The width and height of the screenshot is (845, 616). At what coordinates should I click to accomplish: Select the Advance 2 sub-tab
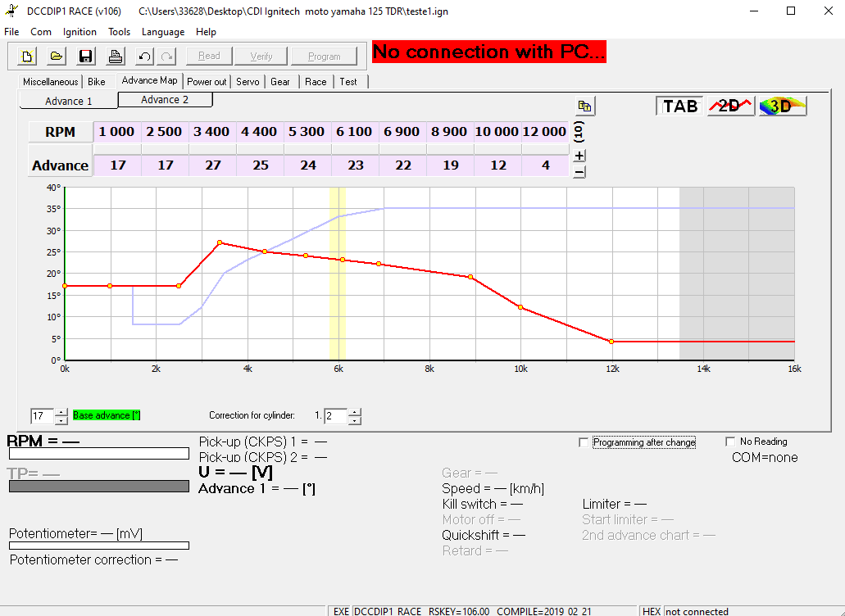point(165,100)
